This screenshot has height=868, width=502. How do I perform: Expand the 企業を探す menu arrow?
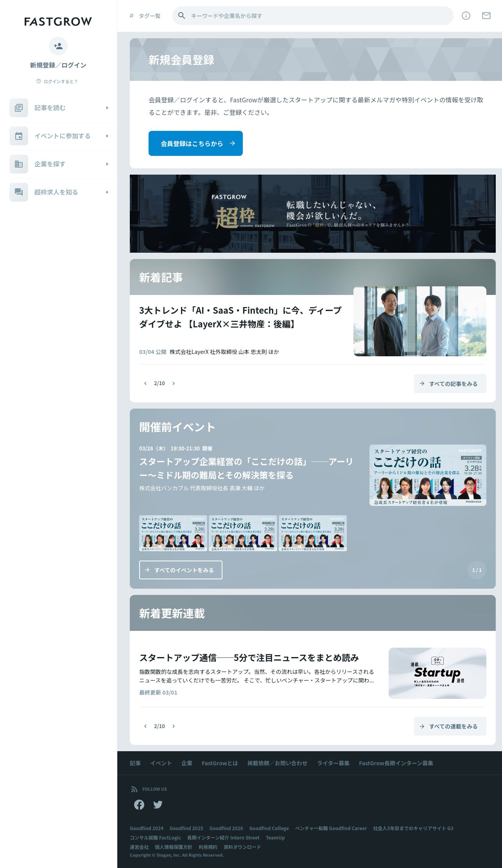pos(107,164)
